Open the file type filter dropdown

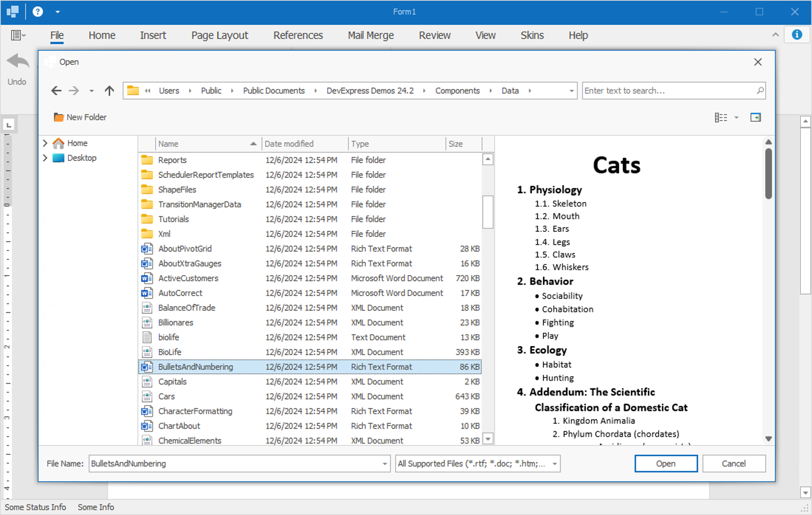click(x=555, y=464)
